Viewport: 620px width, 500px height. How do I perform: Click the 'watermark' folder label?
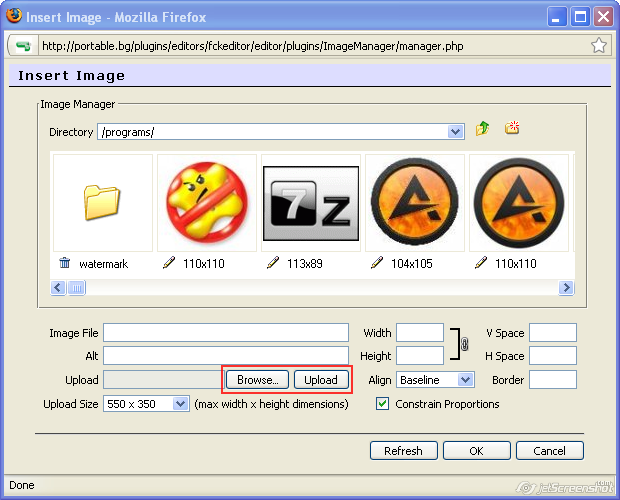point(104,264)
